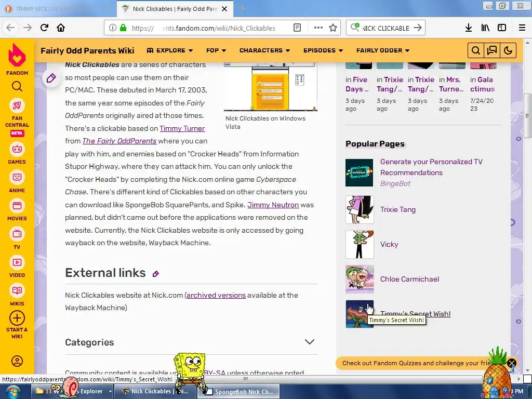Reload the current page
This screenshot has width=532, height=399.
[44, 28]
